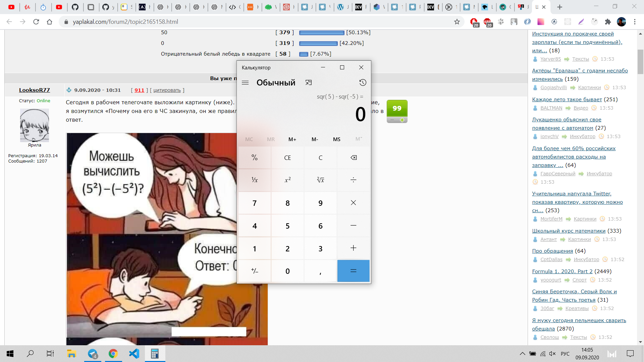This screenshot has width=644, height=362.
Task: Click the reciprocal 1/x key
Action: (255, 180)
